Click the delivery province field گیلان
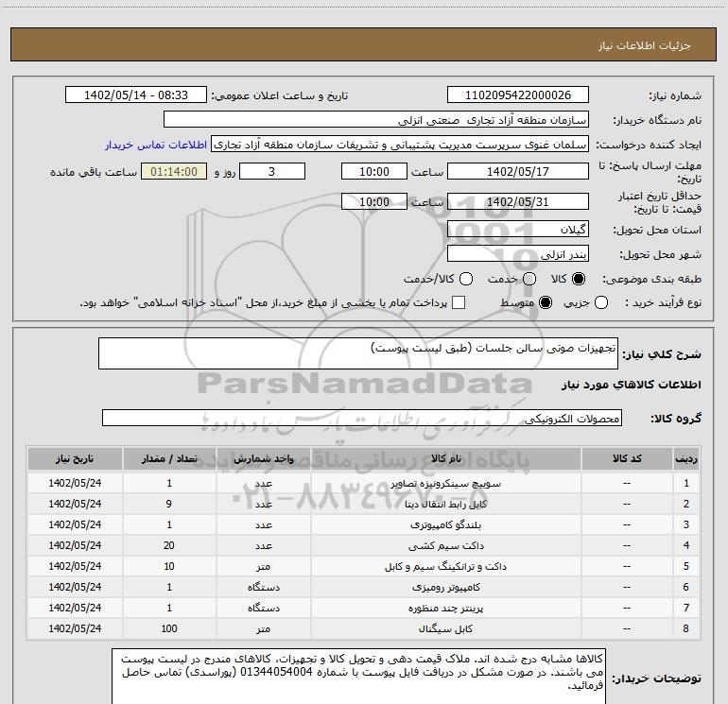This screenshot has height=704, width=728. [x=518, y=230]
